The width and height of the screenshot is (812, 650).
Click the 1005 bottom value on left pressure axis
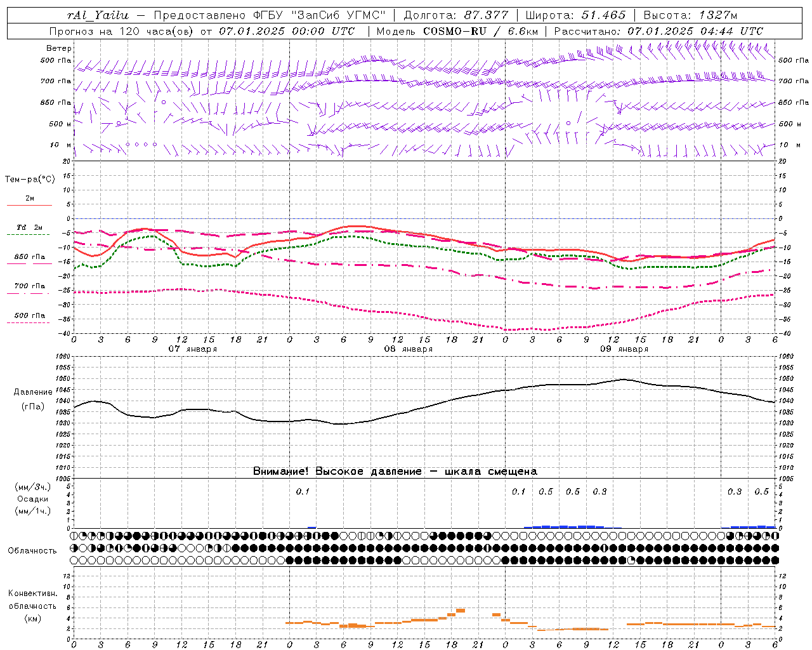pyautogui.click(x=63, y=478)
